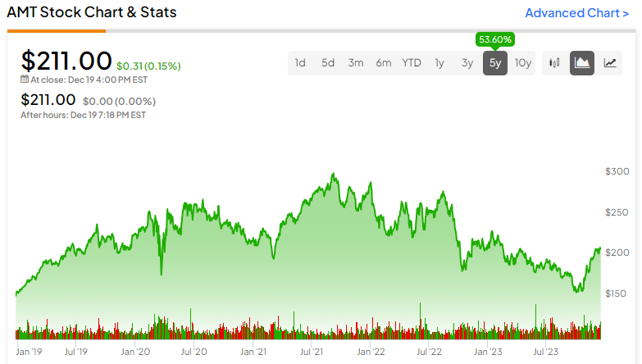Image resolution: width=642 pixels, height=364 pixels.
Task: Pick the 3y time range
Action: [467, 62]
